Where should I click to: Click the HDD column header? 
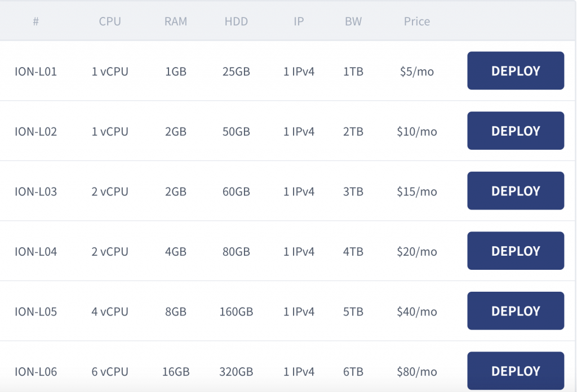236,22
